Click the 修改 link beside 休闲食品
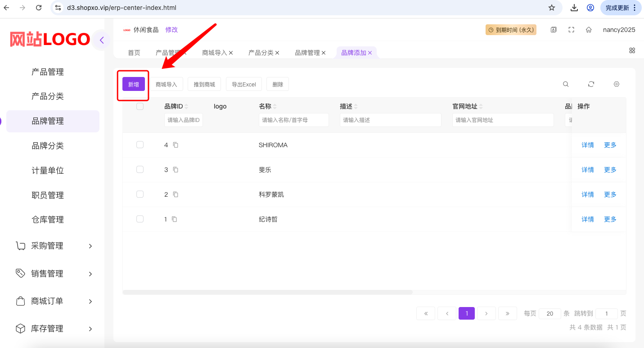Image resolution: width=644 pixels, height=348 pixels. pos(171,30)
